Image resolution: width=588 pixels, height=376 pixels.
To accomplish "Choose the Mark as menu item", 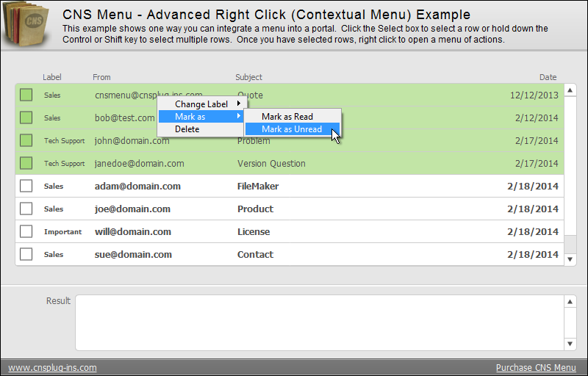I will [201, 117].
